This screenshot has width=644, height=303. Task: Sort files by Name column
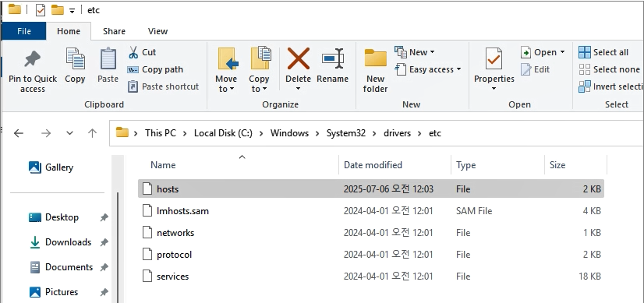coord(163,165)
